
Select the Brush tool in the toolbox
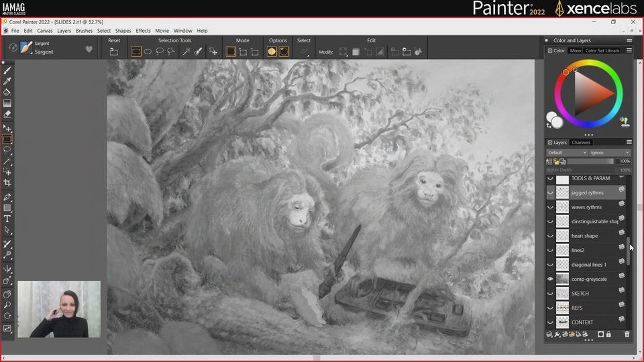point(7,70)
